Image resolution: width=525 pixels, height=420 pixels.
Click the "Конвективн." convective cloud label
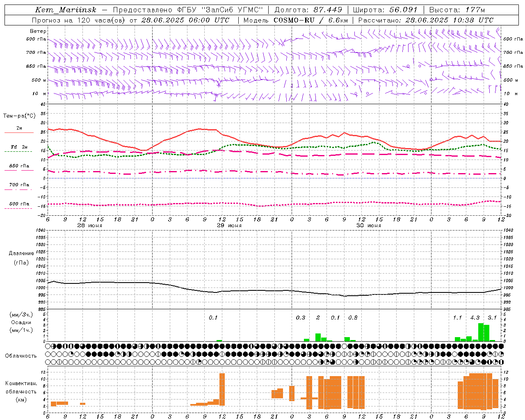[21, 383]
